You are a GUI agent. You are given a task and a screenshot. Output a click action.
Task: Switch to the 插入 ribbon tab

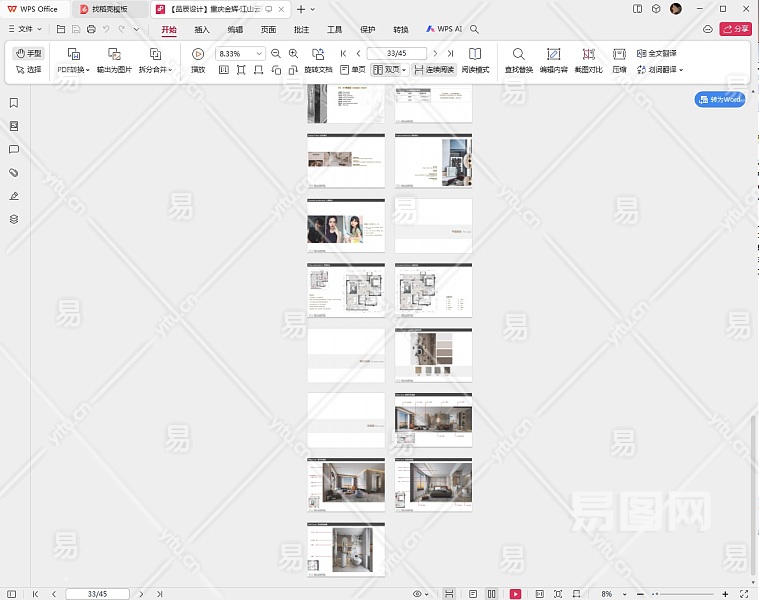coord(202,30)
